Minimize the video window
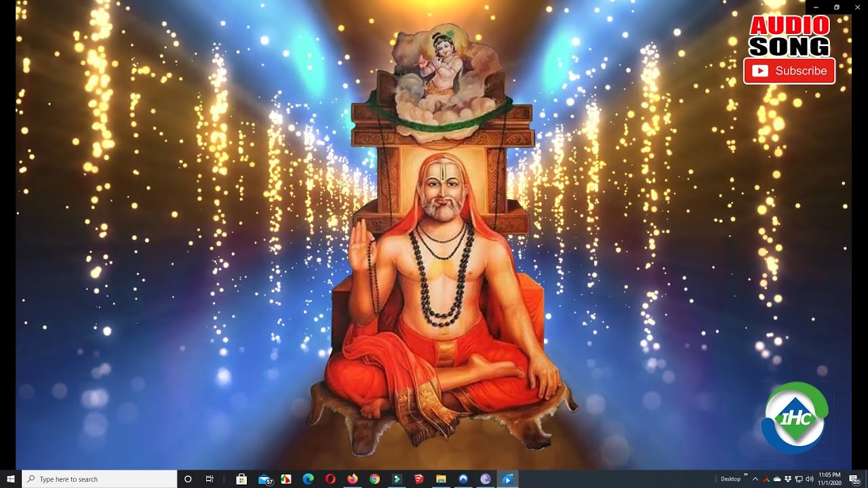Viewport: 868px width, 488px height. 816,7
